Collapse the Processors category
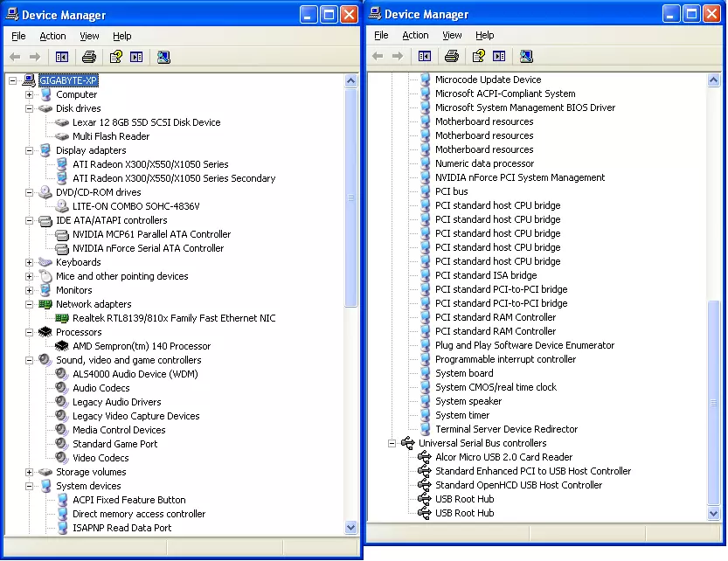This screenshot has height=561, width=728. click(x=29, y=333)
